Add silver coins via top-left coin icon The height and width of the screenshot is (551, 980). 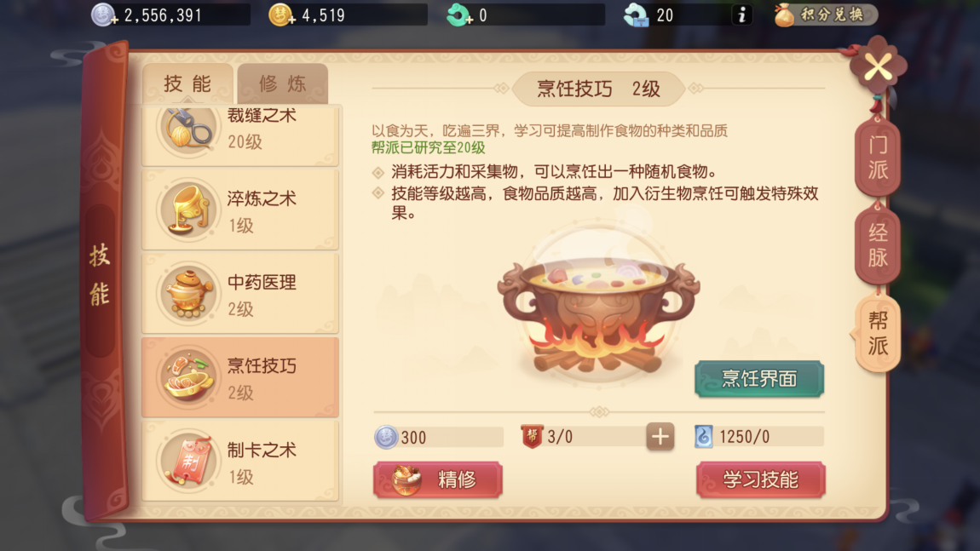[x=104, y=15]
